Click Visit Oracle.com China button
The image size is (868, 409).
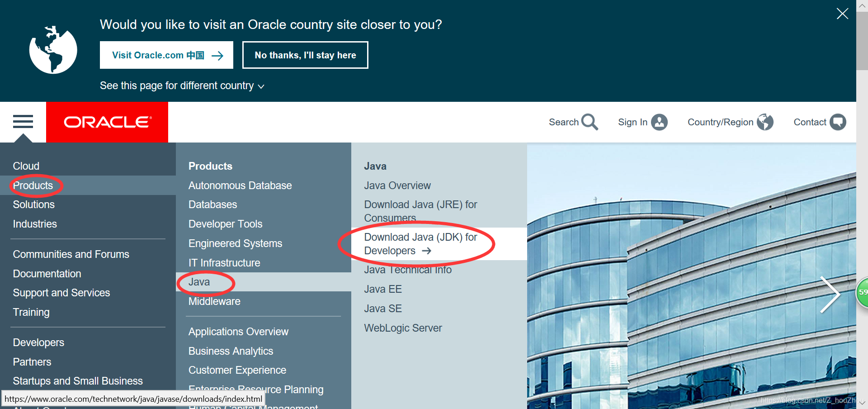tap(166, 55)
